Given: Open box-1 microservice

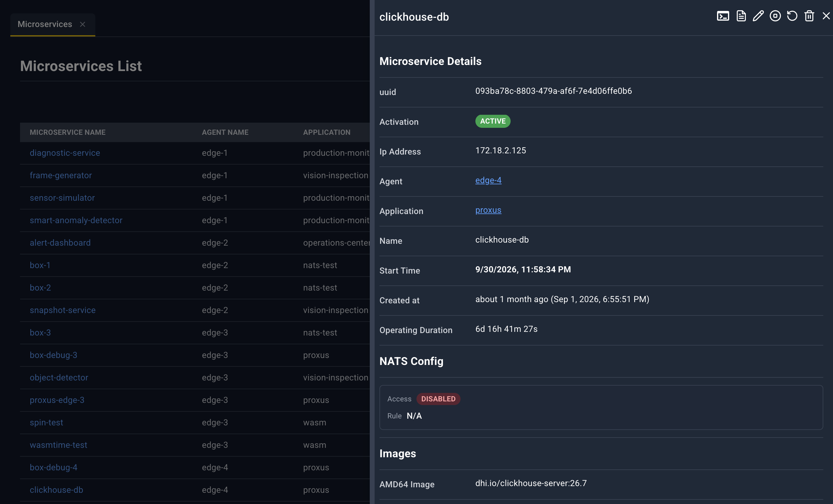Looking at the screenshot, I should [40, 265].
